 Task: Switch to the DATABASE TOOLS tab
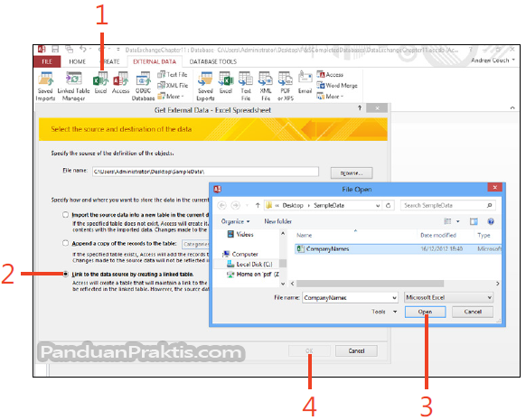[213, 61]
